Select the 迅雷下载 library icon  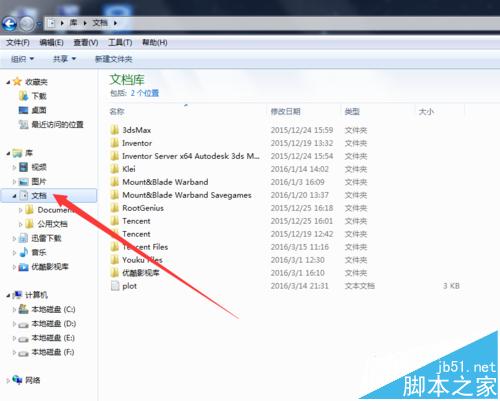click(23, 238)
